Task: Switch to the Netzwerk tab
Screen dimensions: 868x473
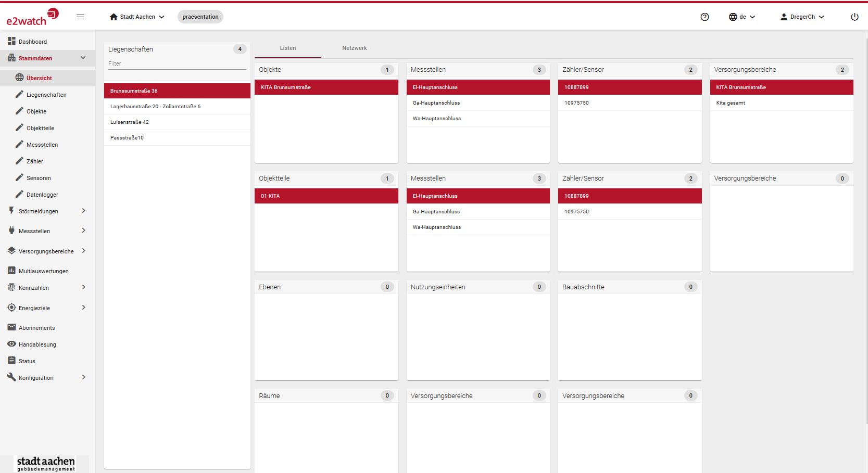Action: click(354, 48)
